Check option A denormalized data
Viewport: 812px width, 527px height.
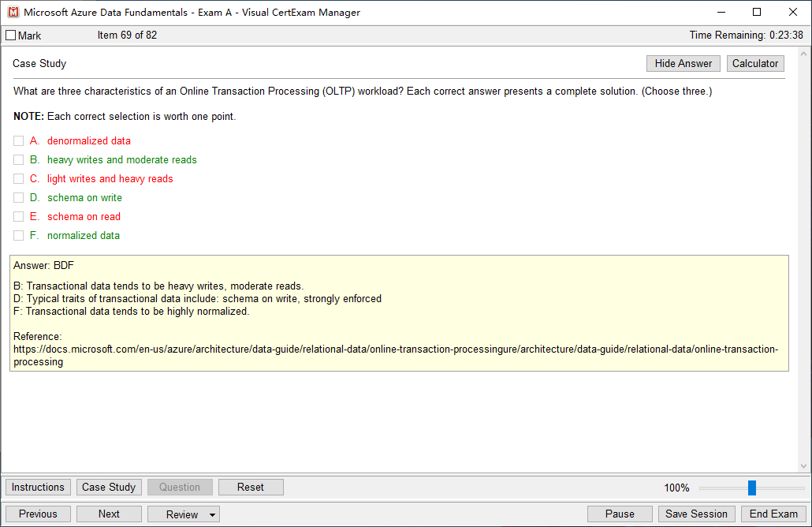[x=19, y=141]
